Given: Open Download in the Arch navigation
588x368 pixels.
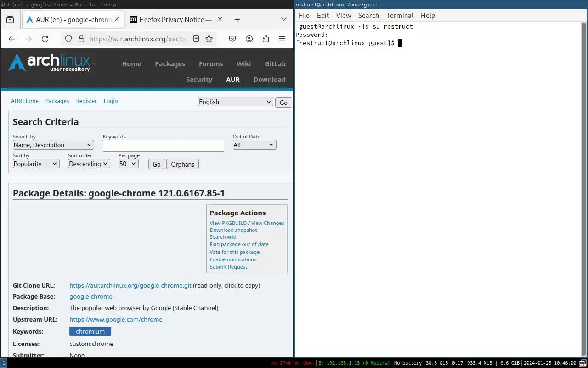Looking at the screenshot, I should [270, 80].
